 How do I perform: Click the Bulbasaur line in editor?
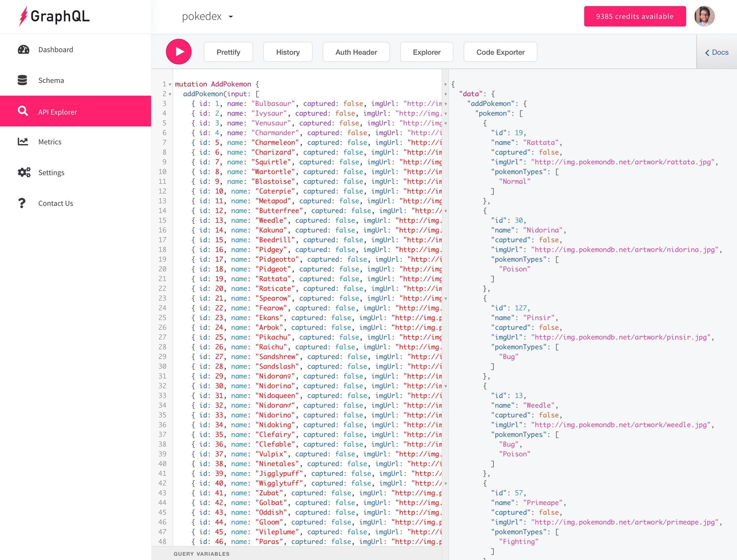click(317, 104)
